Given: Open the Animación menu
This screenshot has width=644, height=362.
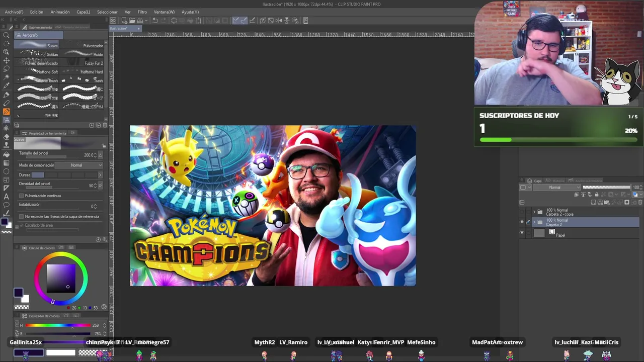Looking at the screenshot, I should click(x=60, y=12).
